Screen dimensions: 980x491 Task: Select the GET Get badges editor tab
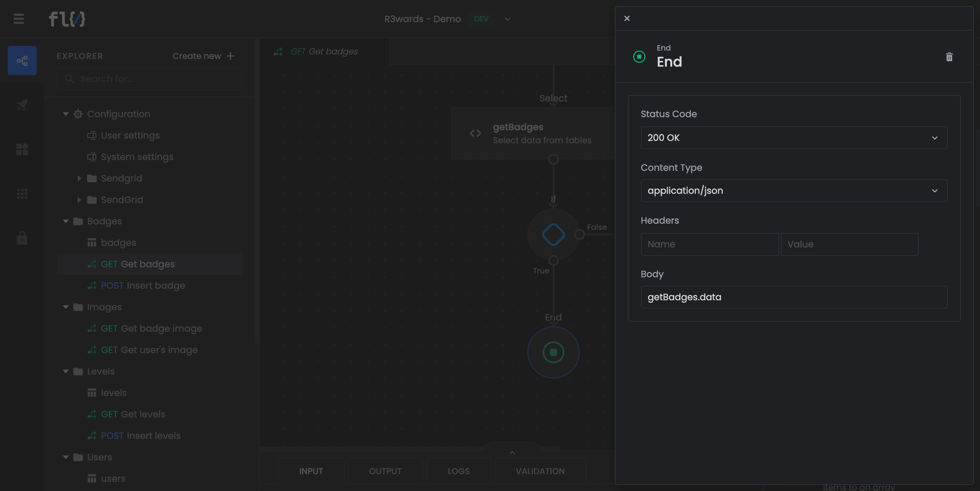(x=325, y=52)
